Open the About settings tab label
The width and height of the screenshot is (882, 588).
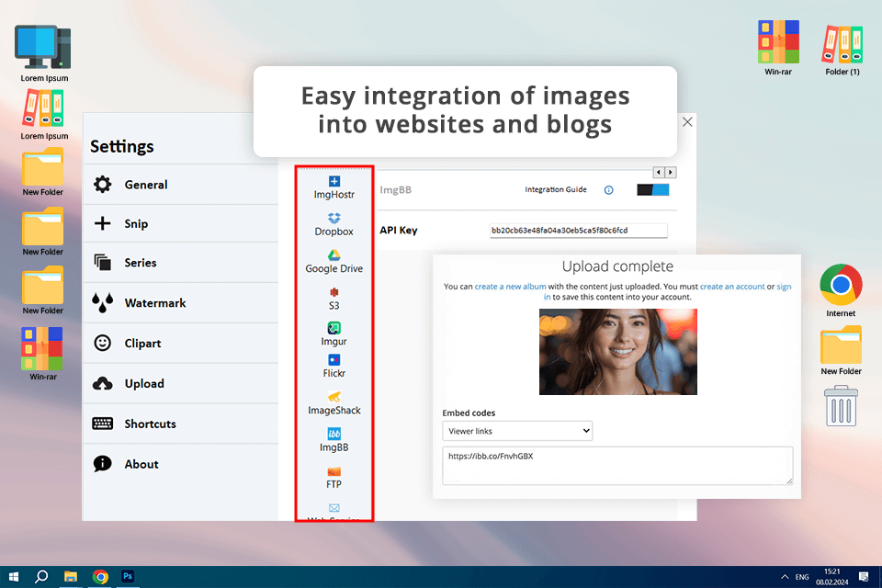(x=141, y=464)
